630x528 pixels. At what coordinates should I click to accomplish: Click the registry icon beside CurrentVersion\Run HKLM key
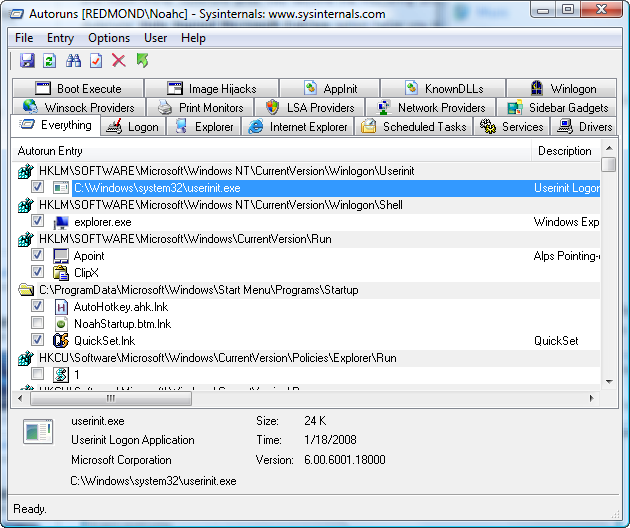[26, 239]
